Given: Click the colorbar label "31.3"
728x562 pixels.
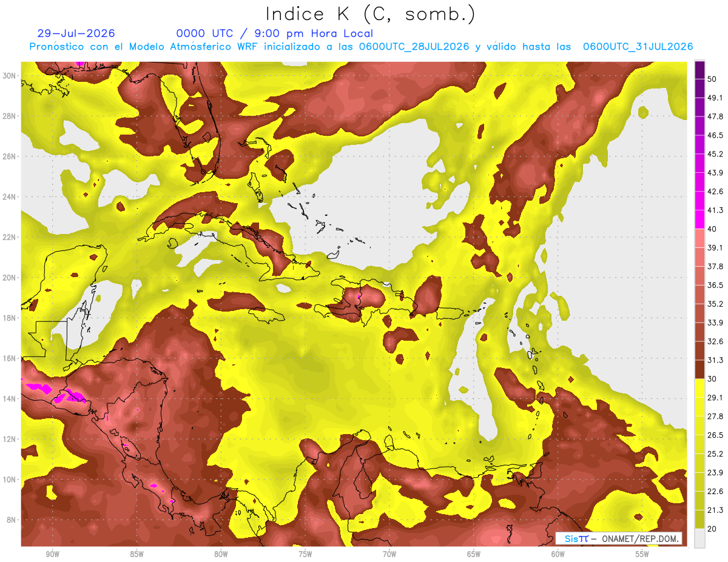Looking at the screenshot, I should tap(715, 360).
